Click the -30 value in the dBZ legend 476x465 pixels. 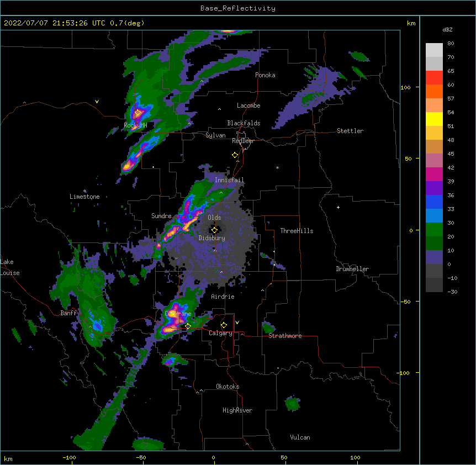[452, 292]
